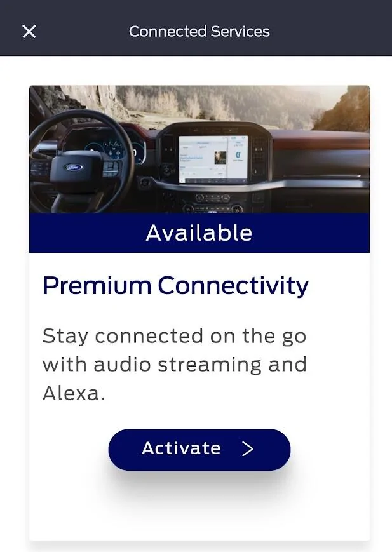This screenshot has height=552, width=392.
Task: Tap the Available status banner
Action: click(199, 232)
